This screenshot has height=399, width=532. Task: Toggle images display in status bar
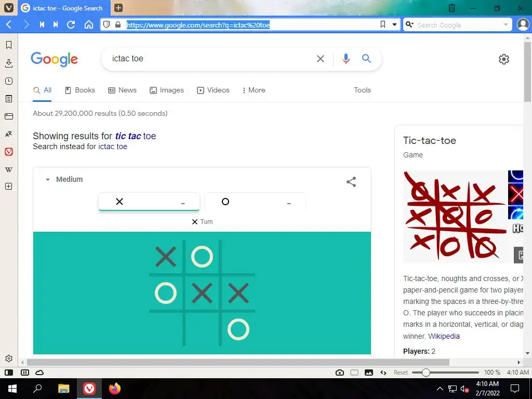click(x=369, y=373)
